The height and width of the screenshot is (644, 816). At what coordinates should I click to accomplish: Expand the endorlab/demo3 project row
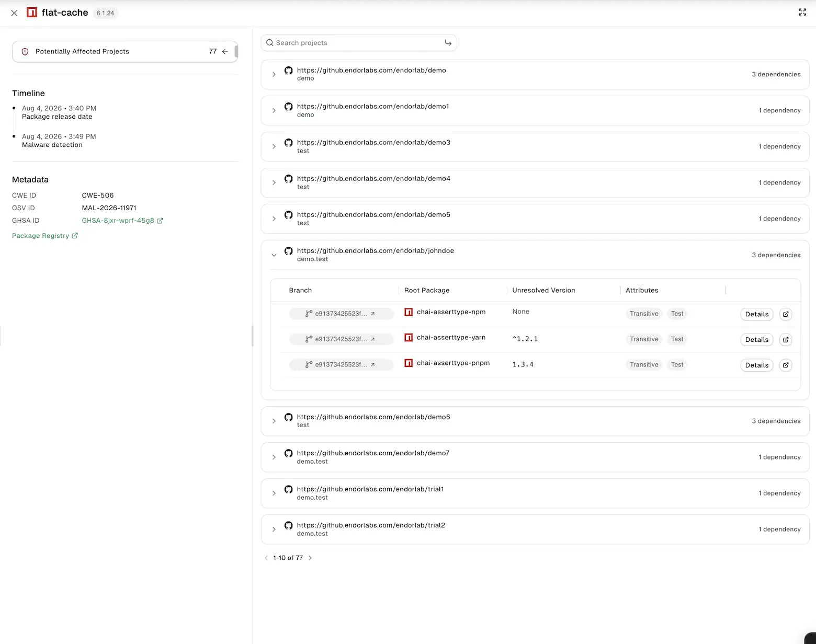[x=274, y=146]
